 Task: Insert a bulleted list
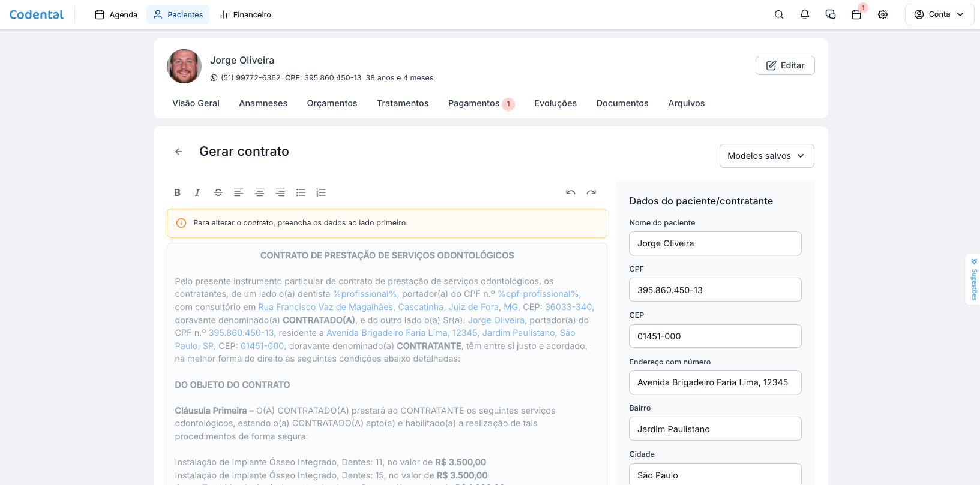point(301,192)
